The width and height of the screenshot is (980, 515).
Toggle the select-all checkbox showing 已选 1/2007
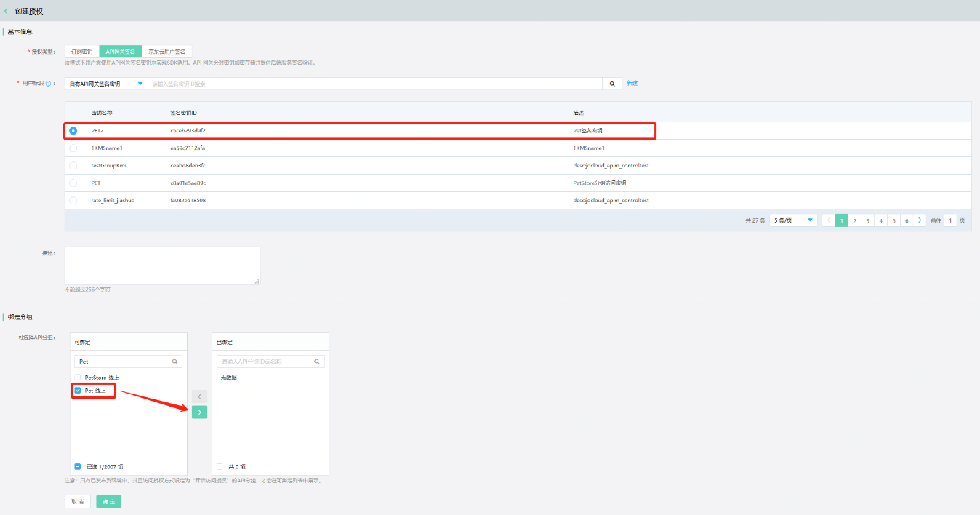[x=78, y=466]
